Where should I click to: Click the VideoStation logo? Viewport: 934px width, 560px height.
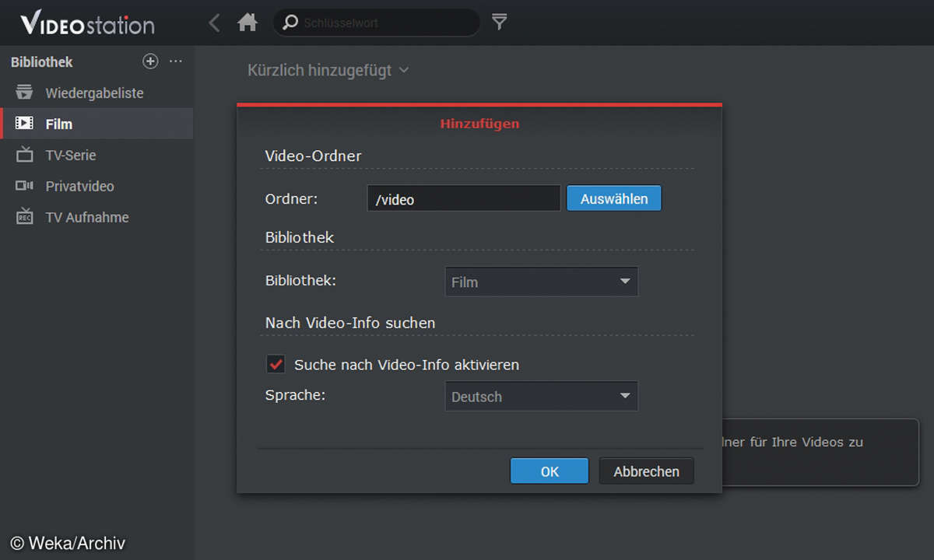[87, 23]
